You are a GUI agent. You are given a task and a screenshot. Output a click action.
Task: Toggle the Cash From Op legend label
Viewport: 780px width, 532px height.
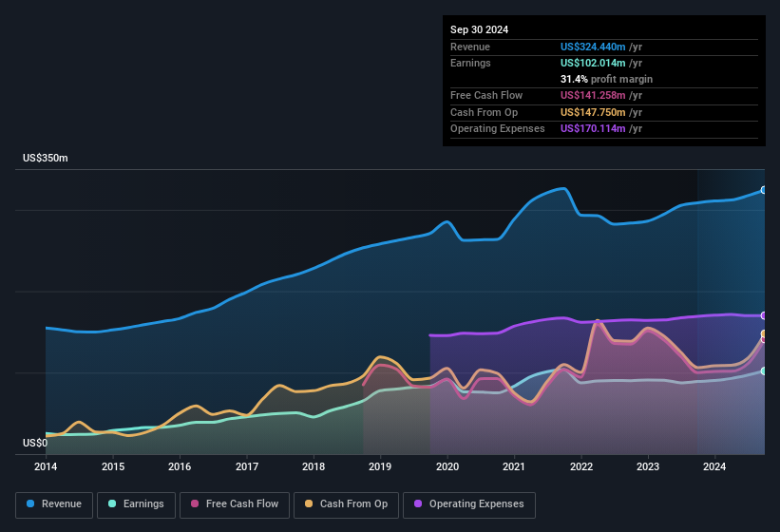click(x=353, y=503)
